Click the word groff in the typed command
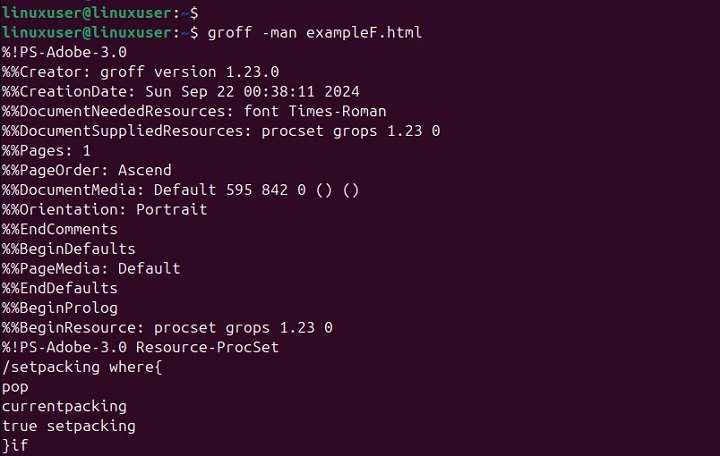720x456 pixels. click(x=227, y=33)
